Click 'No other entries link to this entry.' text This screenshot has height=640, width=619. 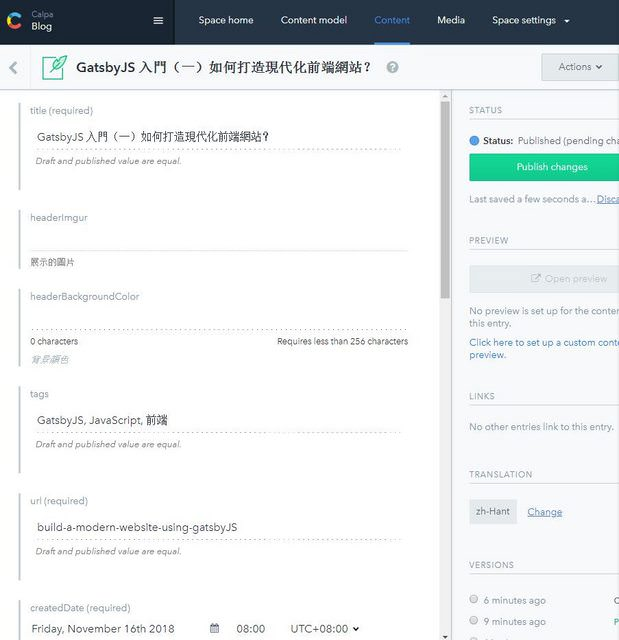[541, 427]
